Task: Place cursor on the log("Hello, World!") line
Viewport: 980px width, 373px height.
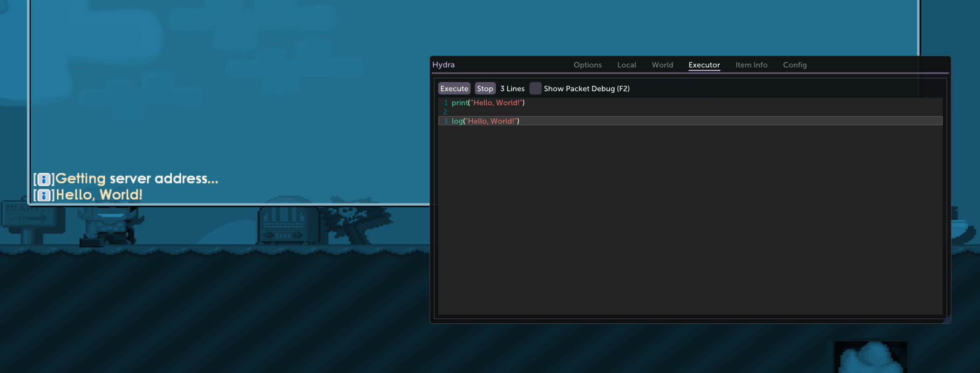Action: click(x=485, y=121)
